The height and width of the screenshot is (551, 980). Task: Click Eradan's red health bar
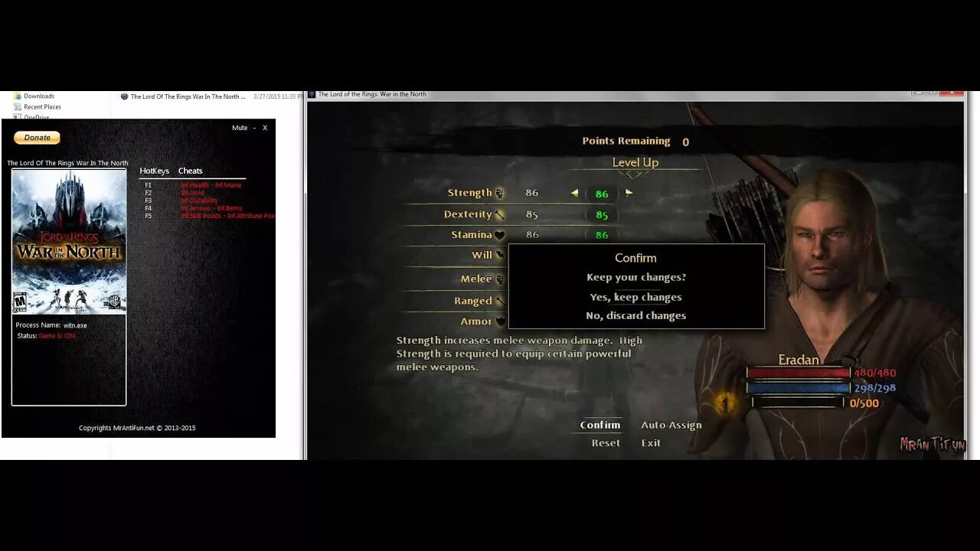[799, 373]
